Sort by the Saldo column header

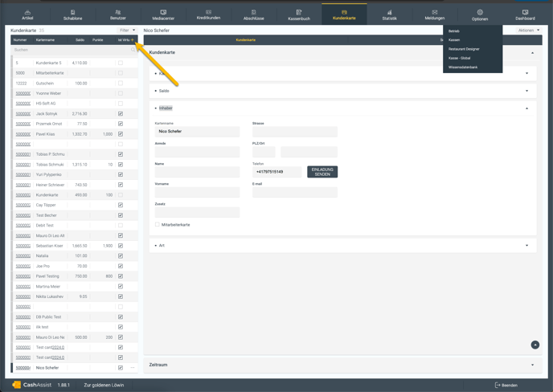80,40
